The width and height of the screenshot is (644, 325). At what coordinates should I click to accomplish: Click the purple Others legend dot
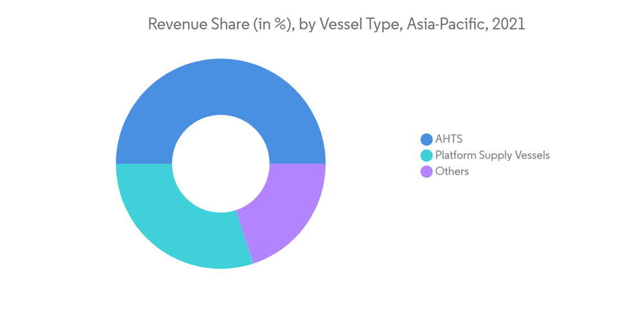coord(426,172)
